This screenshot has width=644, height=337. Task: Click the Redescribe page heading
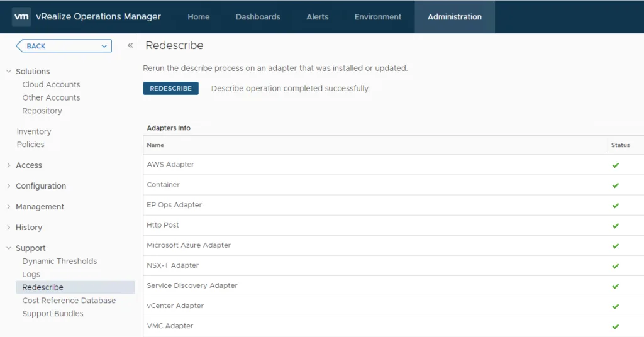pos(174,45)
